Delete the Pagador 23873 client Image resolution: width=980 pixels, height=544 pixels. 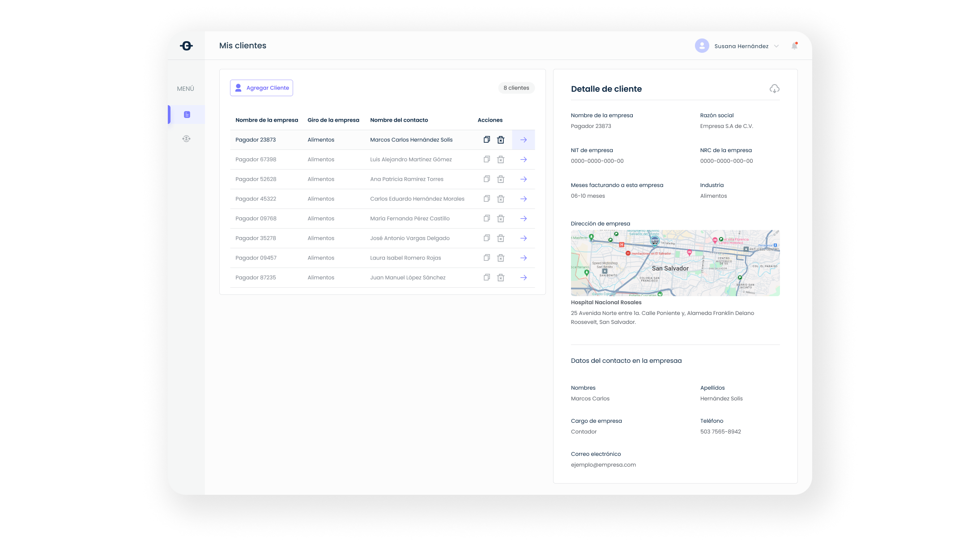click(x=501, y=140)
